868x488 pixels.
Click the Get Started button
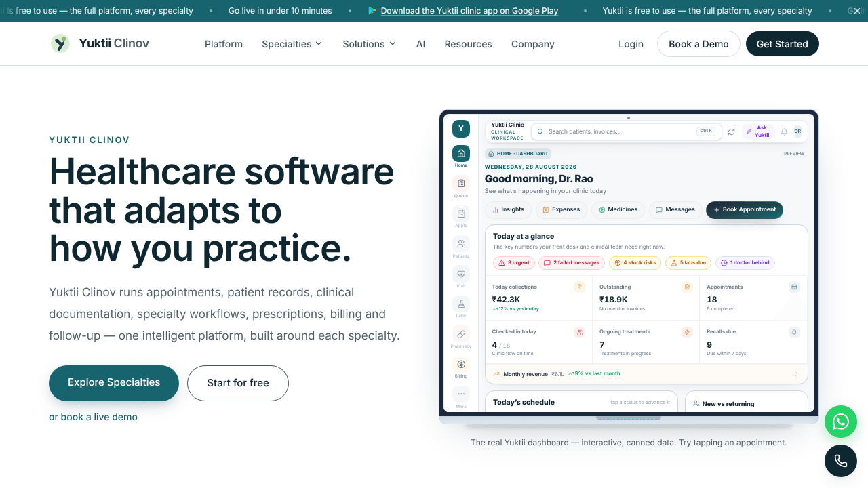tap(782, 44)
